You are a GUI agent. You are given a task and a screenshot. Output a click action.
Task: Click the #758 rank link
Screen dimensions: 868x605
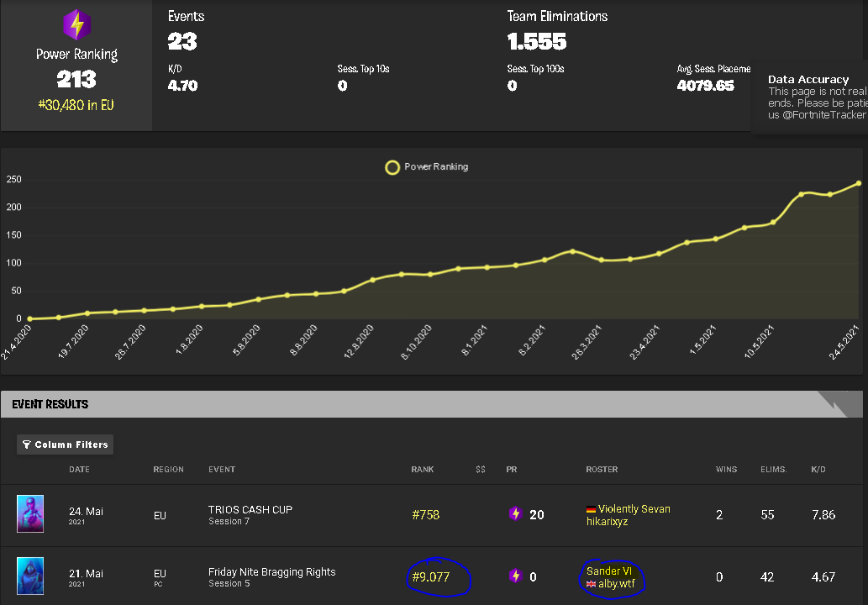click(x=426, y=515)
